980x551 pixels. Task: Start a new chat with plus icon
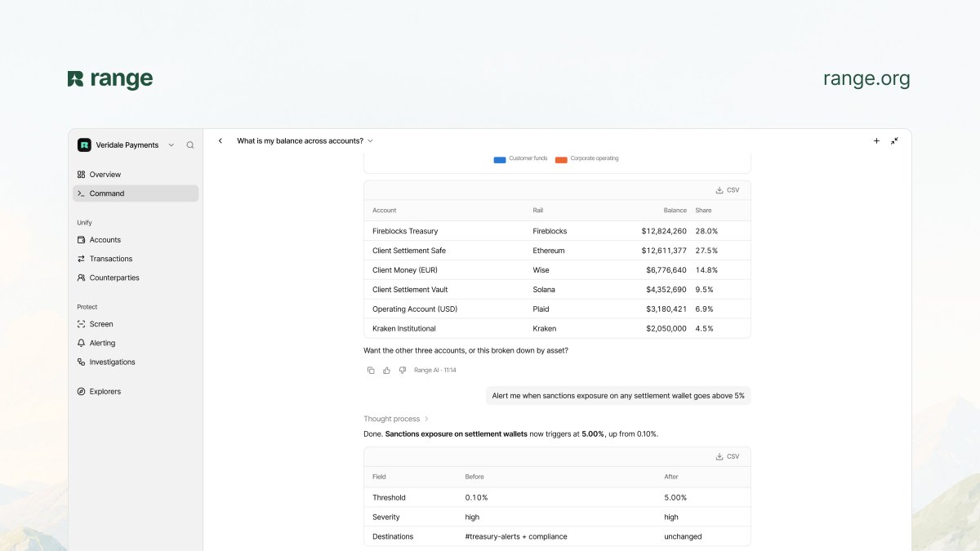click(x=876, y=141)
